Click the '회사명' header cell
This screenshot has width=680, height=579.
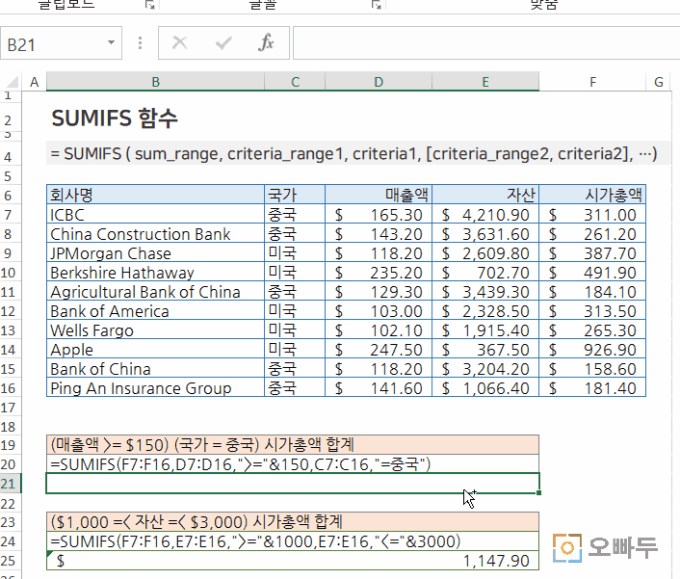[155, 195]
